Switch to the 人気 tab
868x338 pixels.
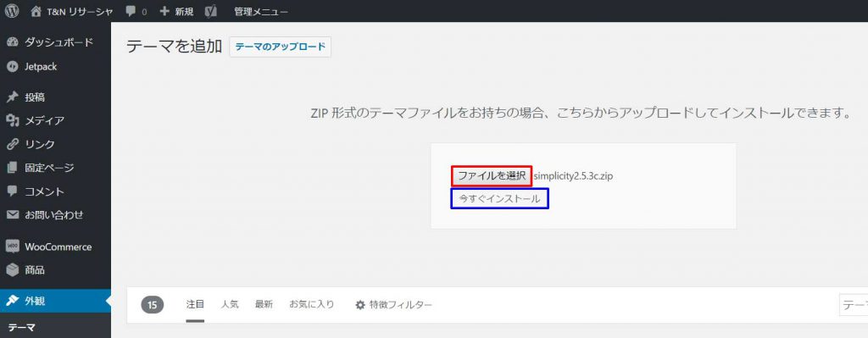pos(230,304)
